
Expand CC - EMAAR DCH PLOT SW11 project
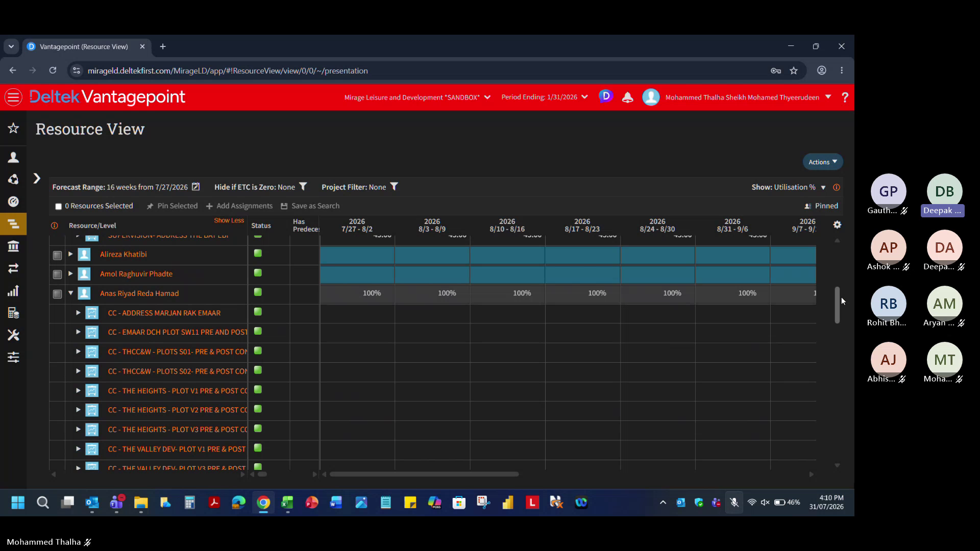[x=78, y=332]
